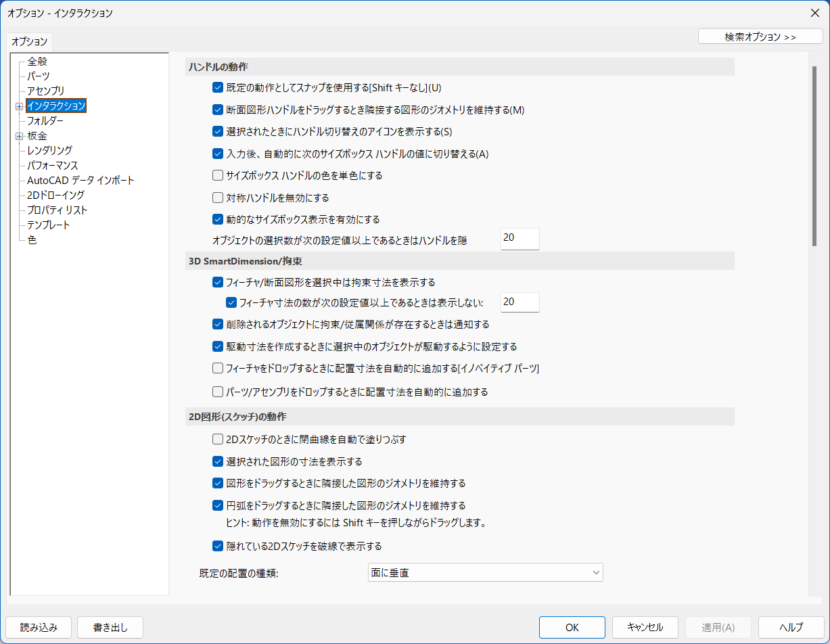Disable snap as default behavior checkbox
Image resolution: width=830 pixels, height=644 pixels.
(x=218, y=87)
